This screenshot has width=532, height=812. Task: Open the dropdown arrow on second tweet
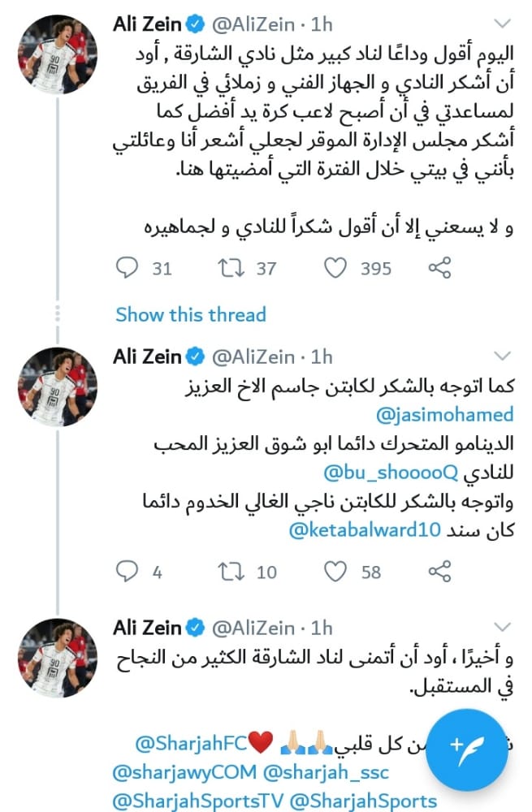(x=504, y=356)
